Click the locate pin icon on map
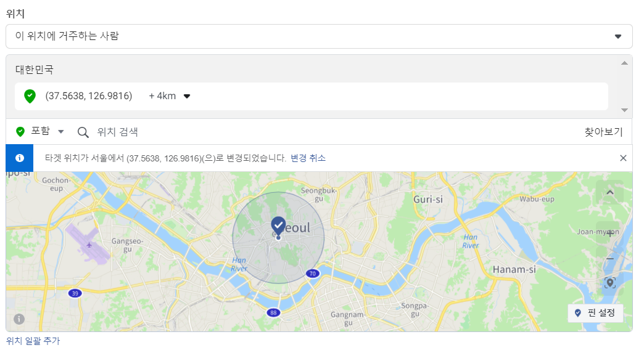Viewport: 644px width, 353px height. click(609, 283)
